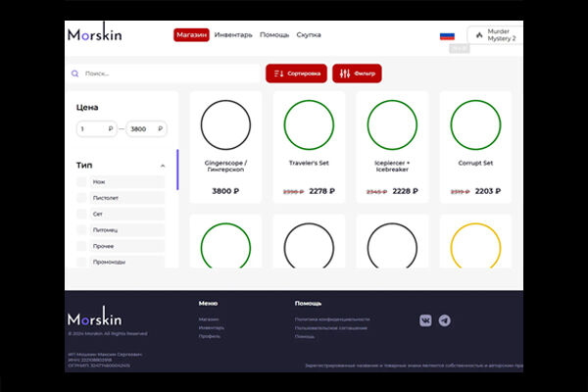Click the 2203 ₽ price label

488,191
